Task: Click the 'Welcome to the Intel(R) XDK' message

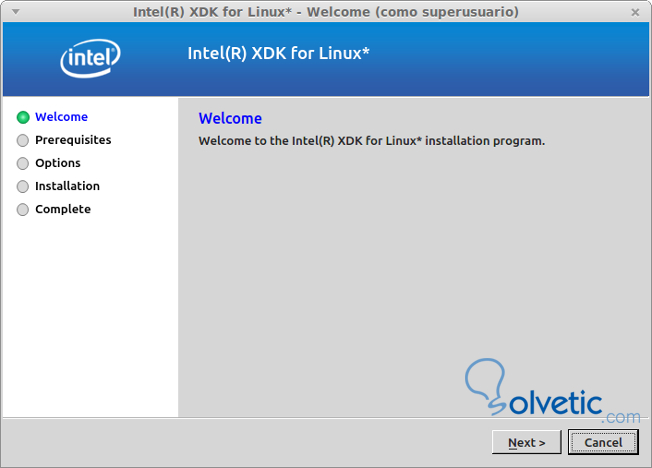Action: pyautogui.click(x=372, y=141)
